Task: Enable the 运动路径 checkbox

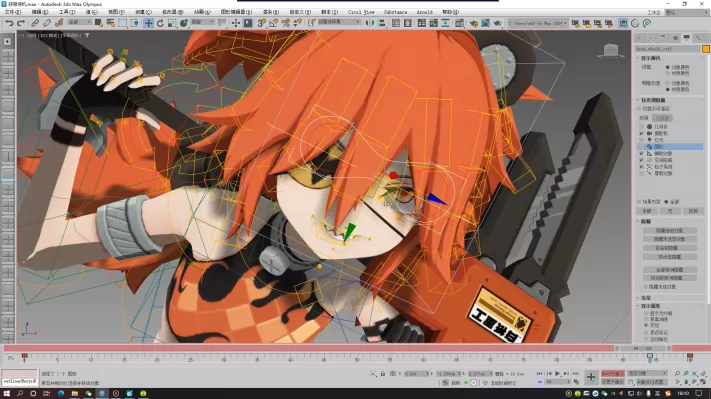Action: (646, 339)
